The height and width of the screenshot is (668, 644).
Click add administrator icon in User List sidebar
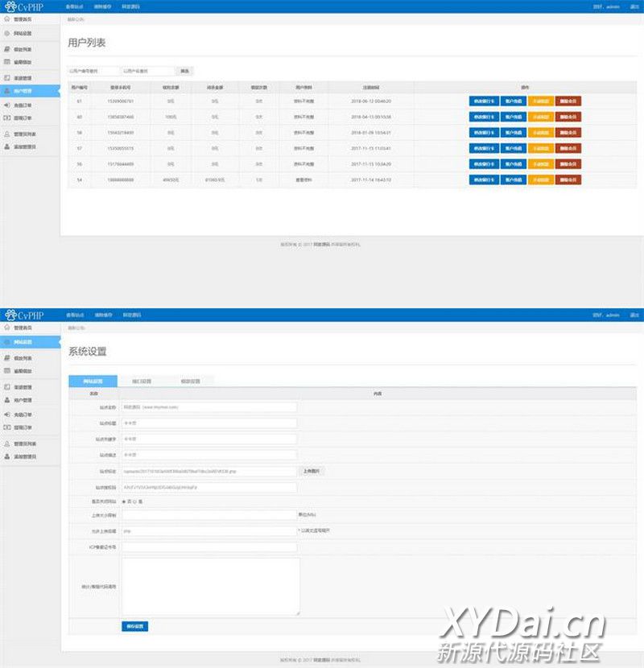coord(7,146)
